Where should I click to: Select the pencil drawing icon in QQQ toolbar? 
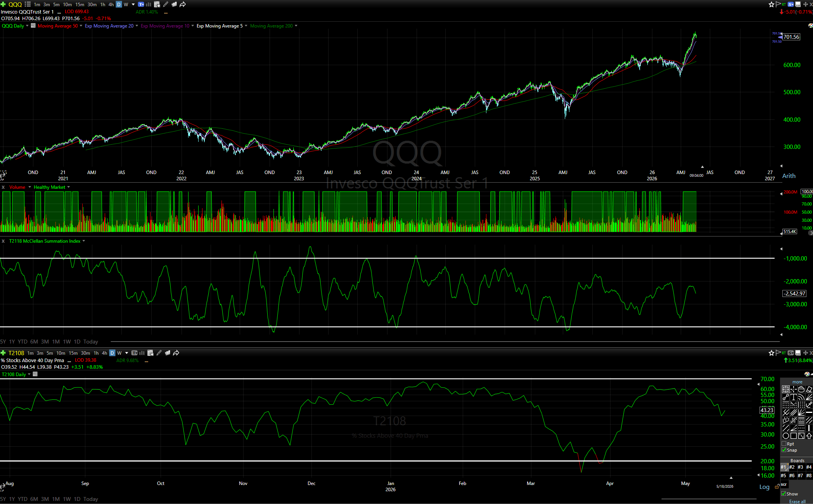(166, 4)
